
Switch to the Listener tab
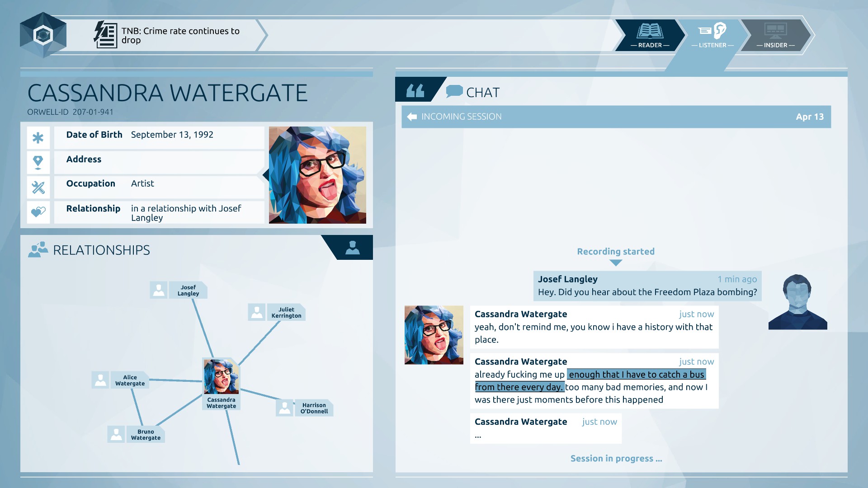712,35
